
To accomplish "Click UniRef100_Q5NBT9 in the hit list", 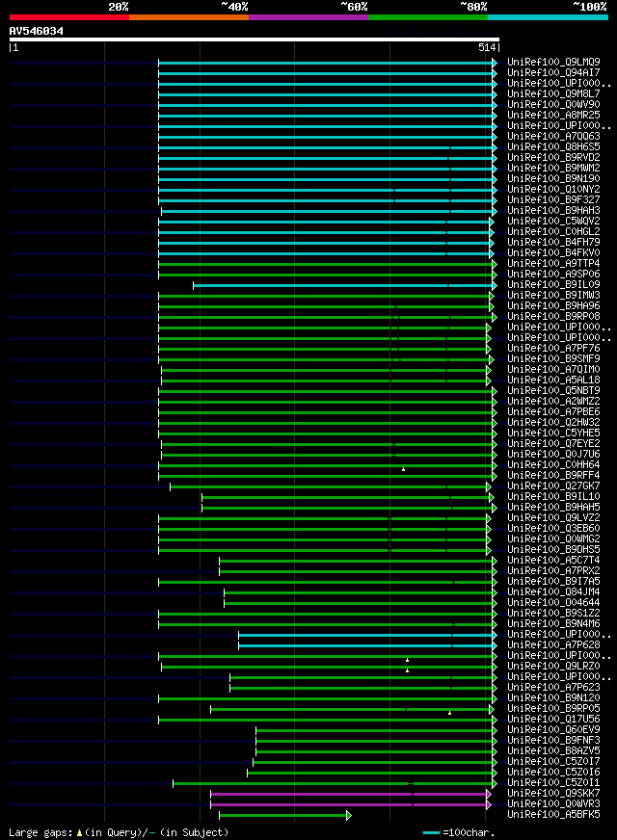I will click(x=553, y=390).
